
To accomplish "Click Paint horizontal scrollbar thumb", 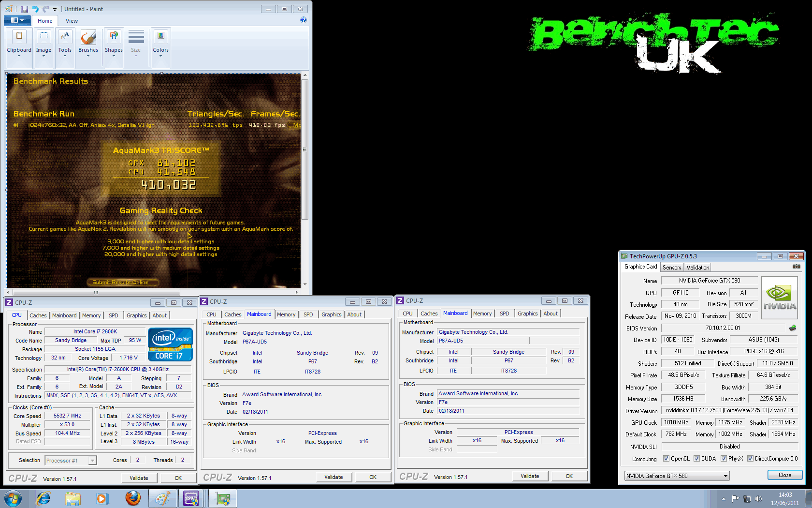I will coord(96,292).
